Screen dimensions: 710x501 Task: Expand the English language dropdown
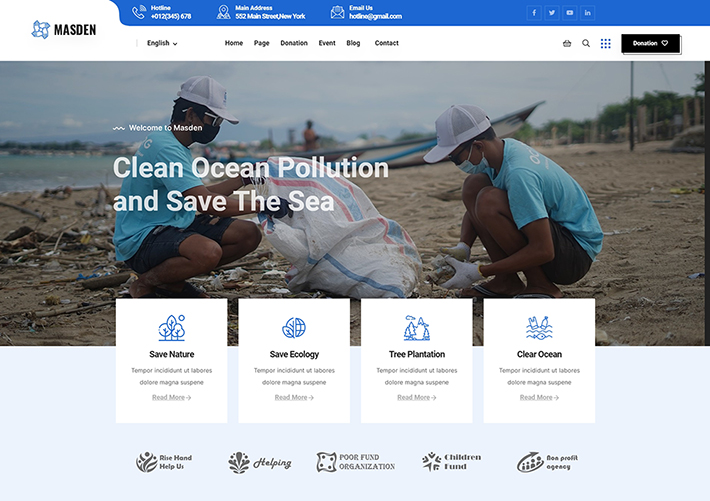coord(162,43)
